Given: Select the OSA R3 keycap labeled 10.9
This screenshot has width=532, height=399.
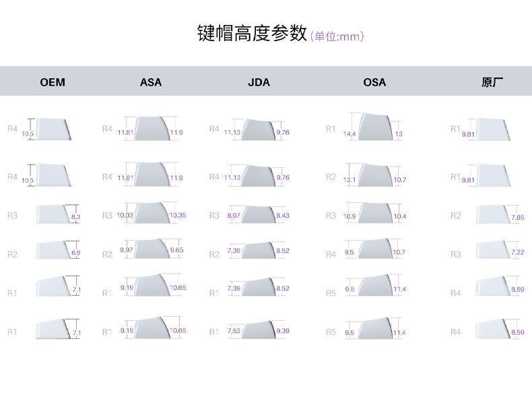Looking at the screenshot, I should tap(375, 213).
